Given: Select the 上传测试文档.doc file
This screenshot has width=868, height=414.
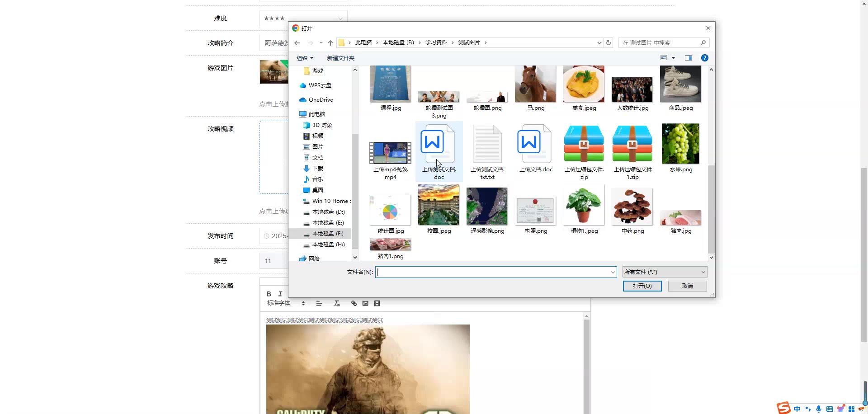Looking at the screenshot, I should (x=439, y=152).
